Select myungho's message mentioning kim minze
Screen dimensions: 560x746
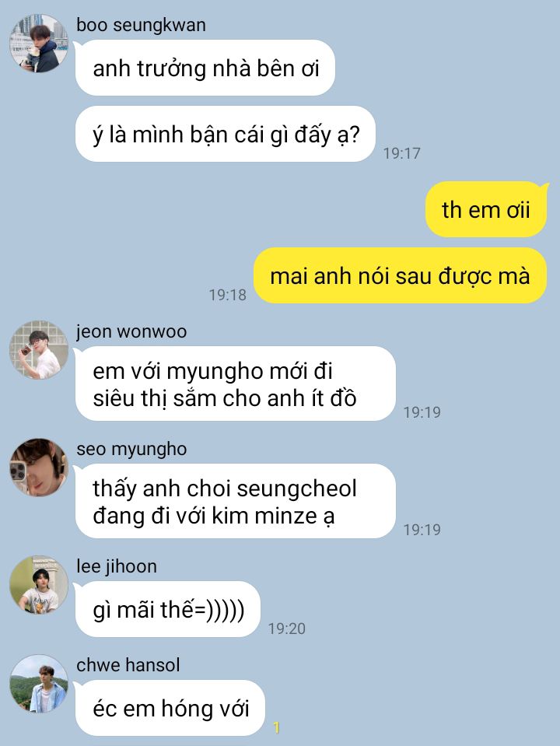click(236, 502)
